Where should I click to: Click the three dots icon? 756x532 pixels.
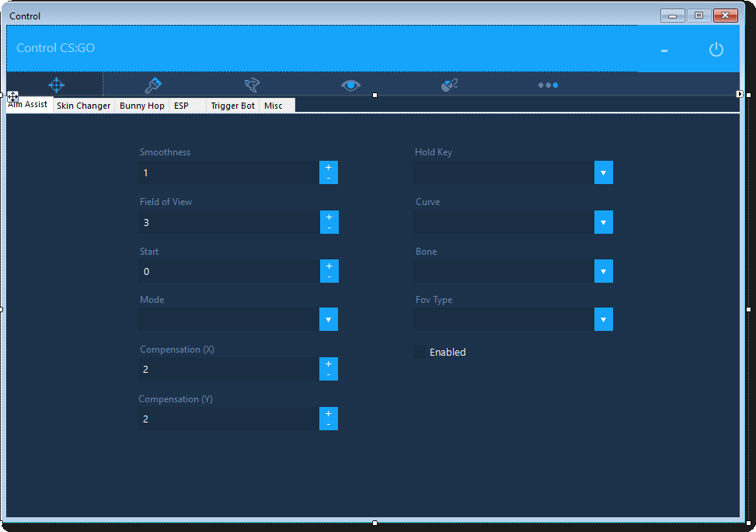(x=548, y=85)
